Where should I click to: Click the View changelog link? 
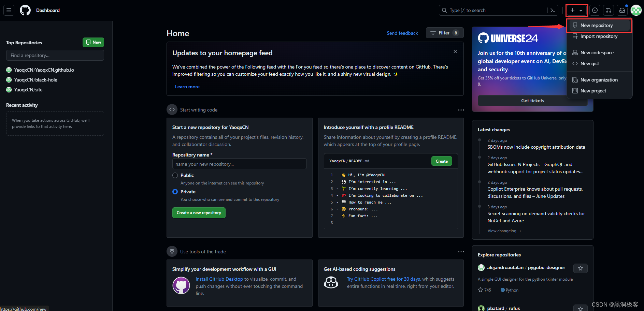pos(504,231)
